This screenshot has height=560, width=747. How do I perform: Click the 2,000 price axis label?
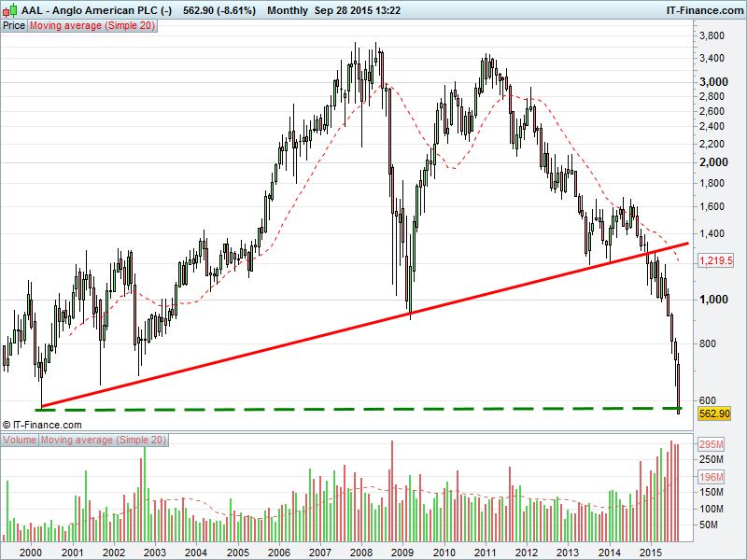[x=713, y=162]
